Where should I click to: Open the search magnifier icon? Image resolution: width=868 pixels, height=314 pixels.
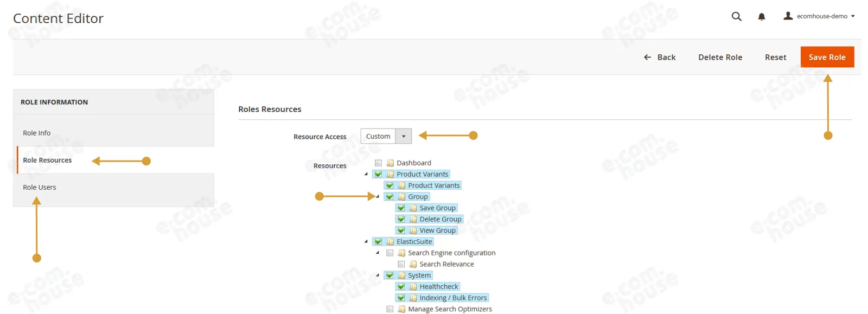coord(736,16)
